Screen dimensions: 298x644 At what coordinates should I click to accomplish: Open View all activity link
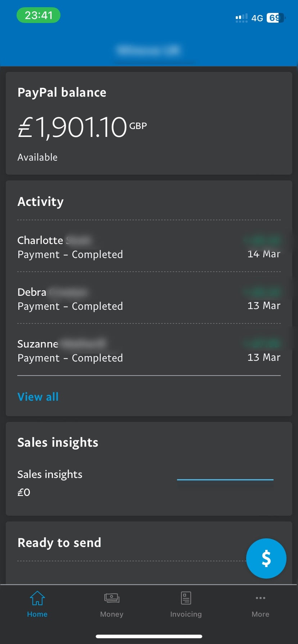coord(38,397)
